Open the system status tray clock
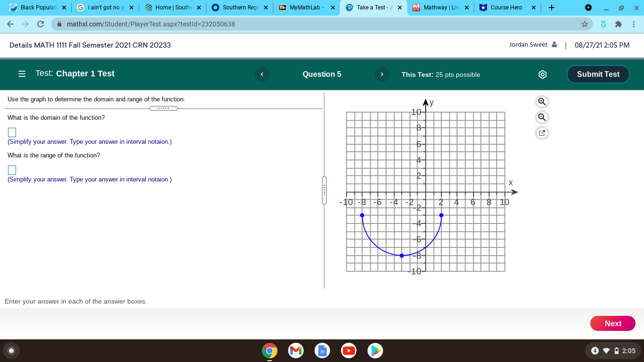The height and width of the screenshot is (362, 644). tap(612, 351)
